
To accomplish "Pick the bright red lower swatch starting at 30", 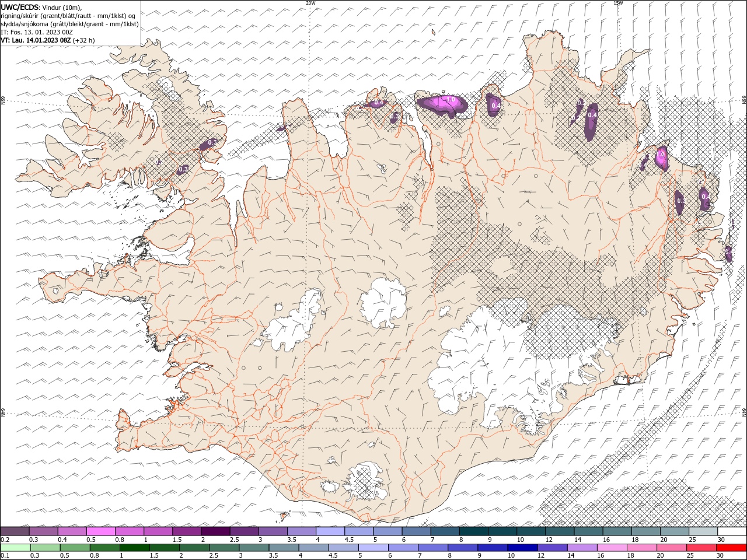I will [732, 548].
